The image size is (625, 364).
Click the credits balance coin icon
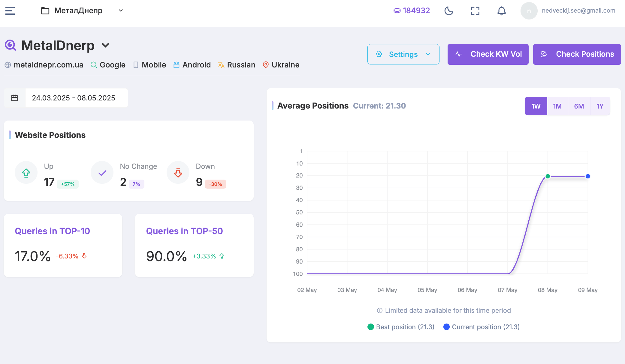pos(397,11)
